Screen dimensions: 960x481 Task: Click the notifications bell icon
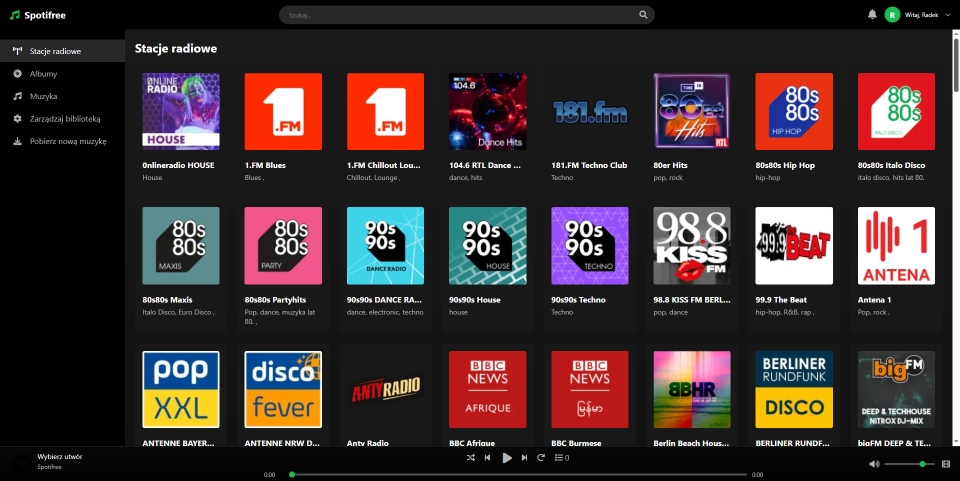pyautogui.click(x=872, y=14)
